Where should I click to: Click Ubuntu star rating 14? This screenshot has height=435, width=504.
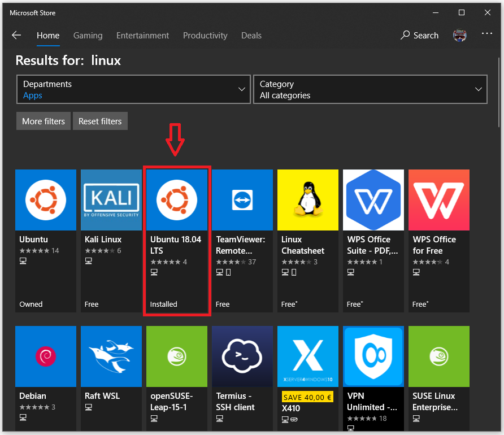point(39,251)
